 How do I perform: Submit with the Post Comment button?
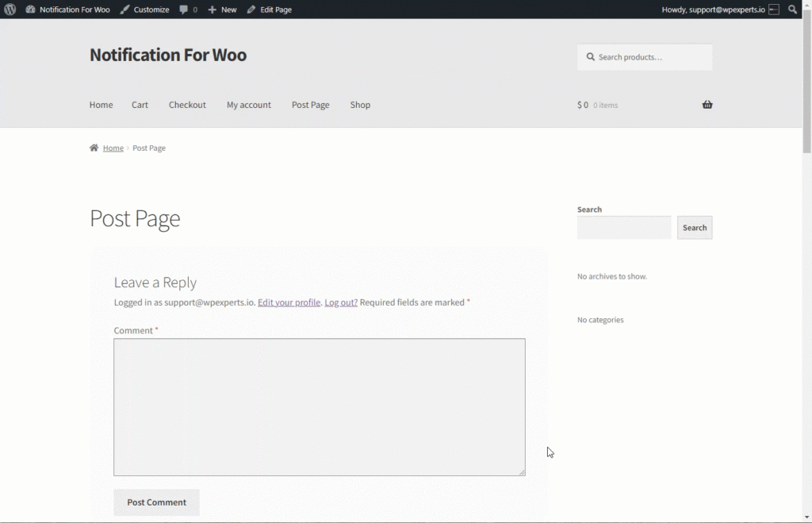tap(156, 502)
